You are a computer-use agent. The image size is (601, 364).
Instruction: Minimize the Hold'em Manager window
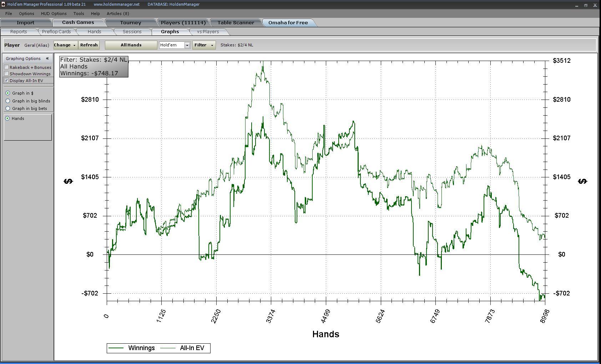(577, 5)
